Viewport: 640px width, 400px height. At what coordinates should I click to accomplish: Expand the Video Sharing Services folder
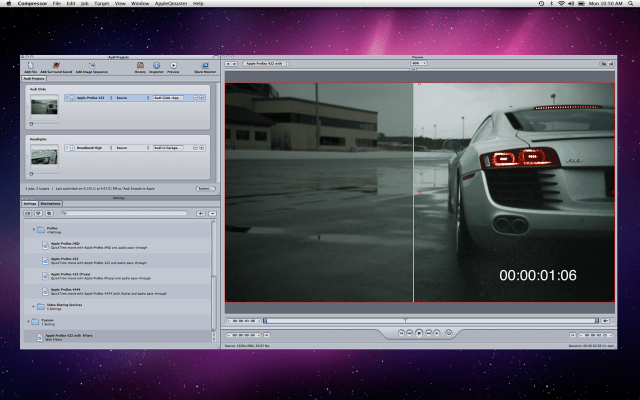(x=32, y=306)
